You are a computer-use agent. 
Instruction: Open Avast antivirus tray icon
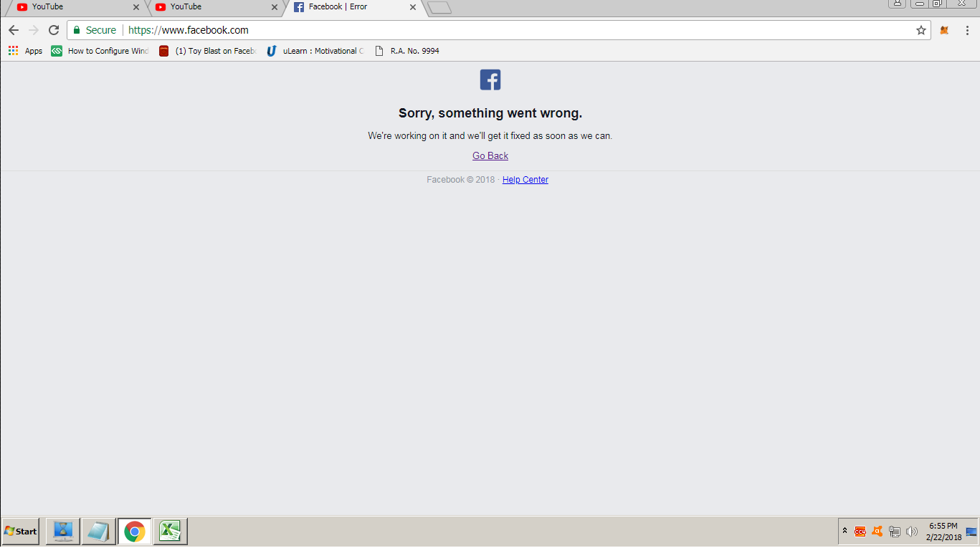(x=877, y=532)
